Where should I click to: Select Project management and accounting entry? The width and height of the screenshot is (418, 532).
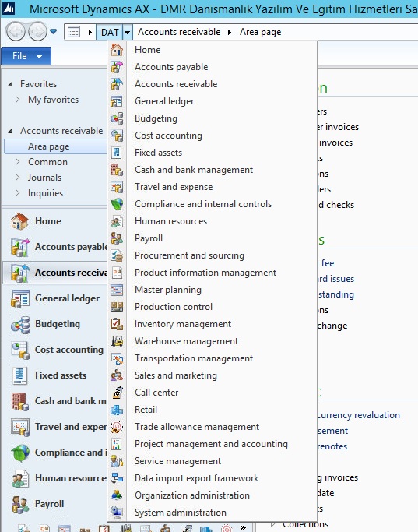tap(213, 444)
